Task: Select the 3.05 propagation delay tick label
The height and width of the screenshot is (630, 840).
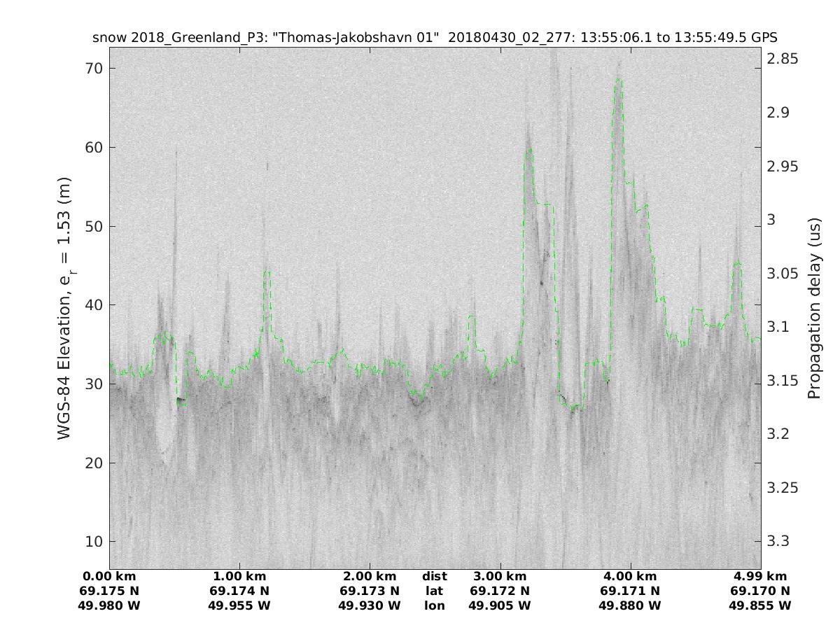Action: pos(783,273)
